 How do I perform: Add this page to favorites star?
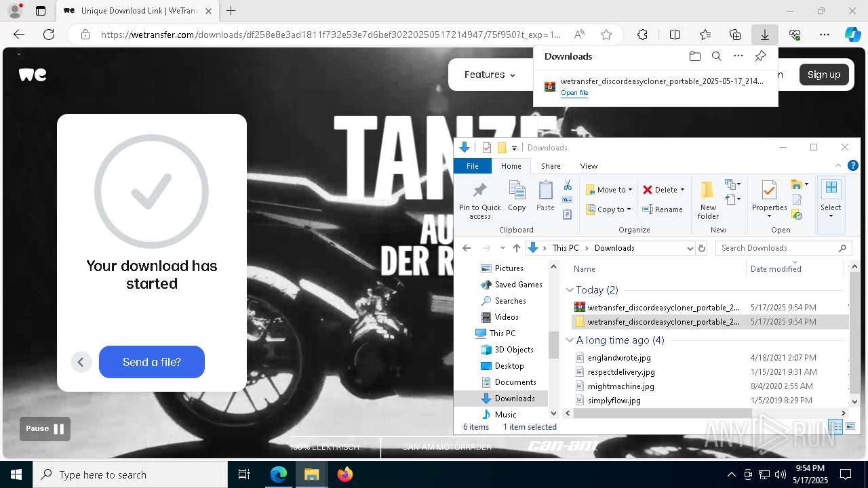point(606,35)
